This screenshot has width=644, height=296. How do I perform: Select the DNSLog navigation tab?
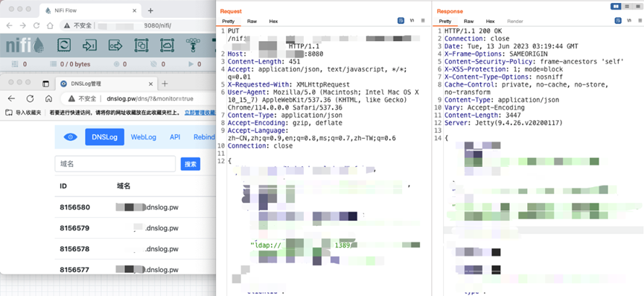[105, 137]
